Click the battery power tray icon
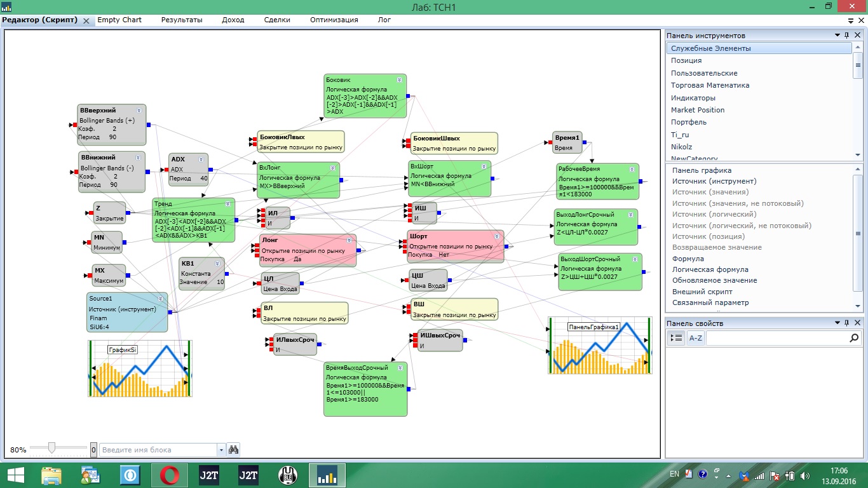868x488 pixels. 789,475
